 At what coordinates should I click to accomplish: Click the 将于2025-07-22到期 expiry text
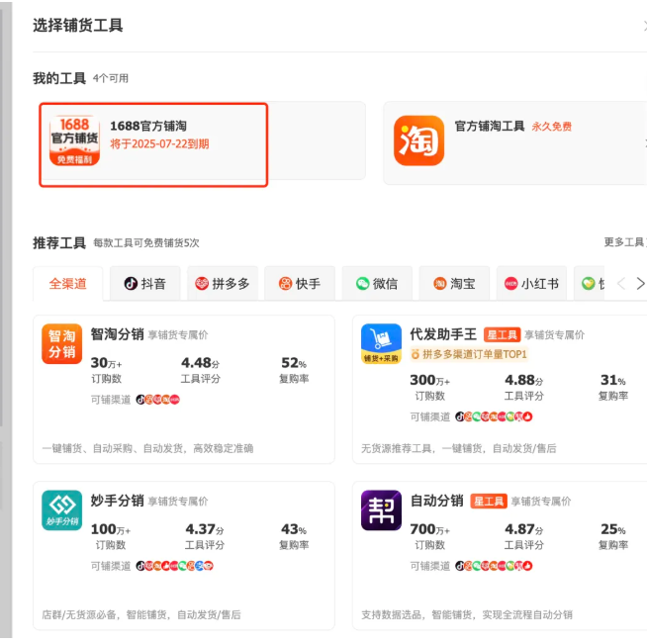[159, 143]
